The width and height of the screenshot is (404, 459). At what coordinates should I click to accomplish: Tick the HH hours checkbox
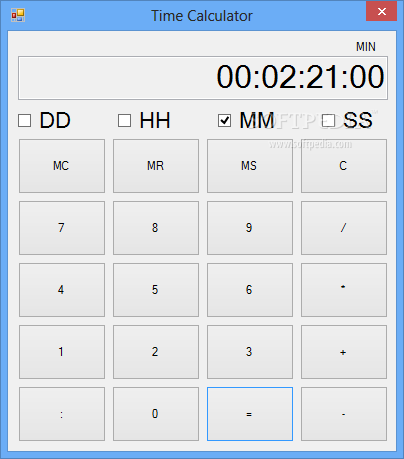124,121
